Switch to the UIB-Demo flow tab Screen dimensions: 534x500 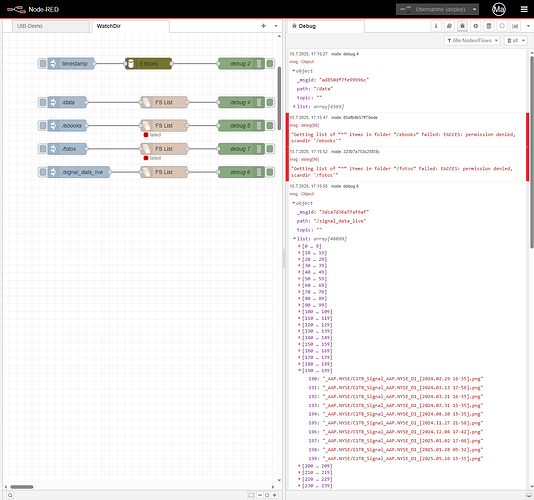pyautogui.click(x=51, y=26)
